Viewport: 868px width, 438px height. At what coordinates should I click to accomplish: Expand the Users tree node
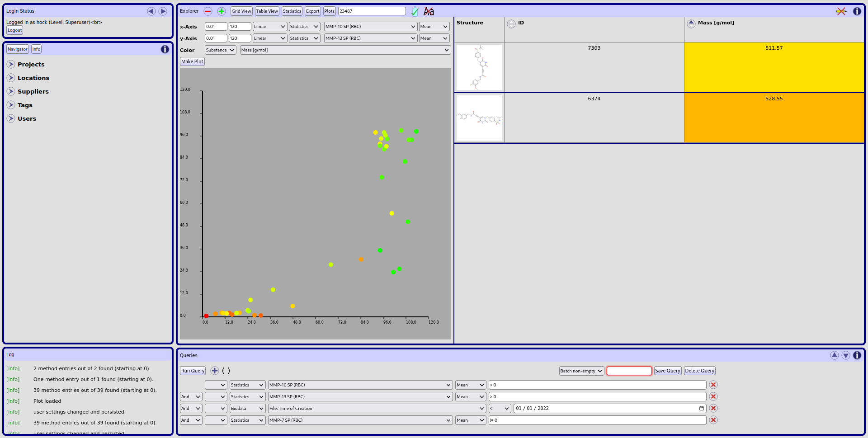tap(11, 118)
